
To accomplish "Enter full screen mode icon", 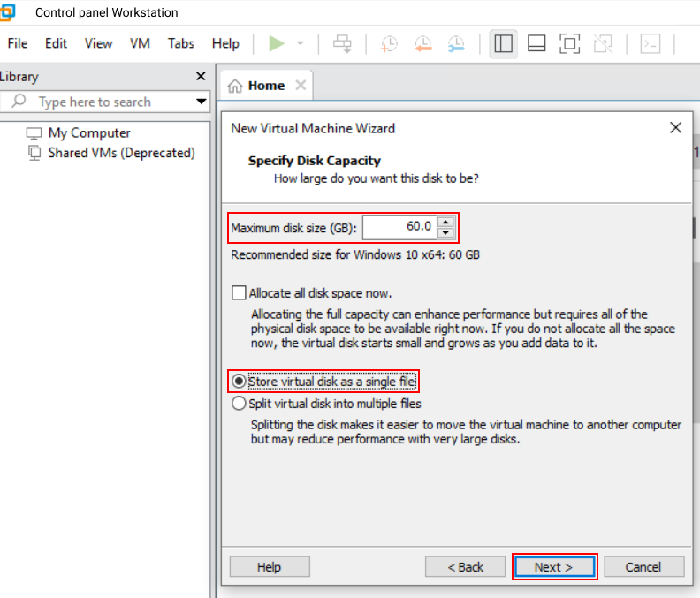I will click(569, 43).
